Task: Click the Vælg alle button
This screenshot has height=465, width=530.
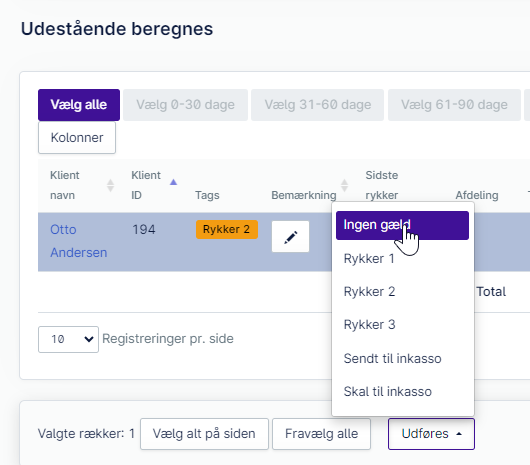Action: [79, 105]
